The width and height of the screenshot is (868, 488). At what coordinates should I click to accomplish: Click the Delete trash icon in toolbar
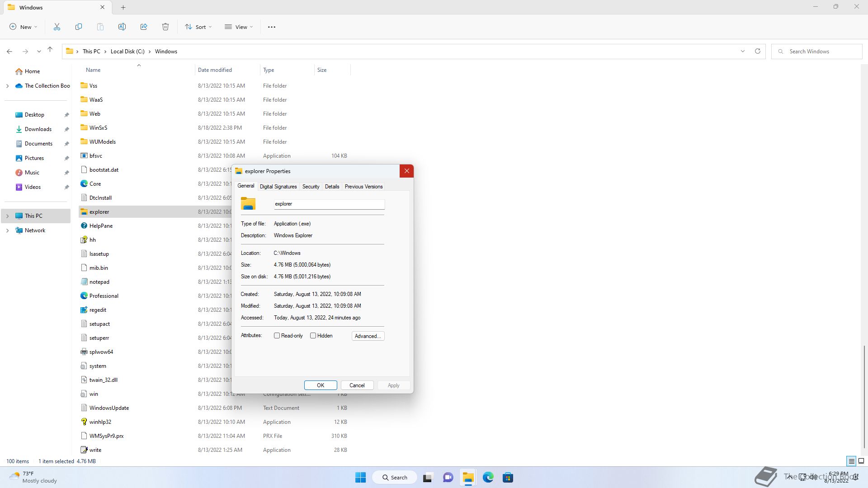165,27
